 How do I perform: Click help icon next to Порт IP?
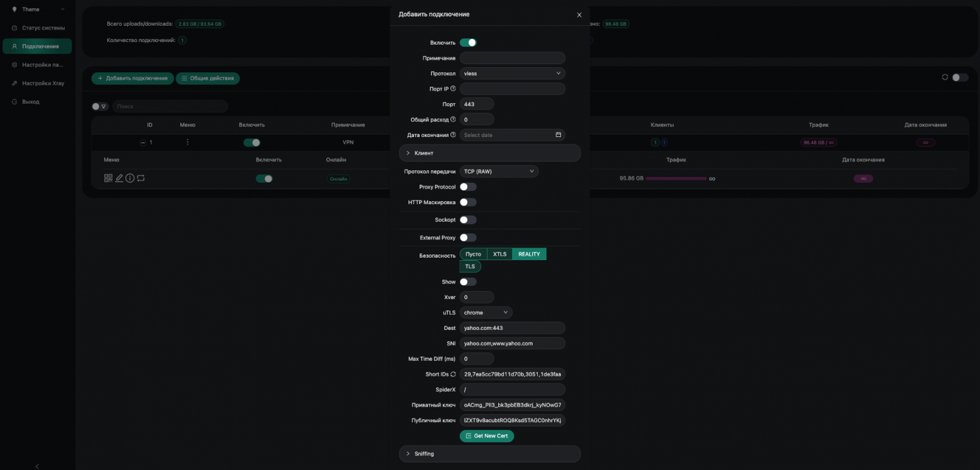(x=453, y=89)
